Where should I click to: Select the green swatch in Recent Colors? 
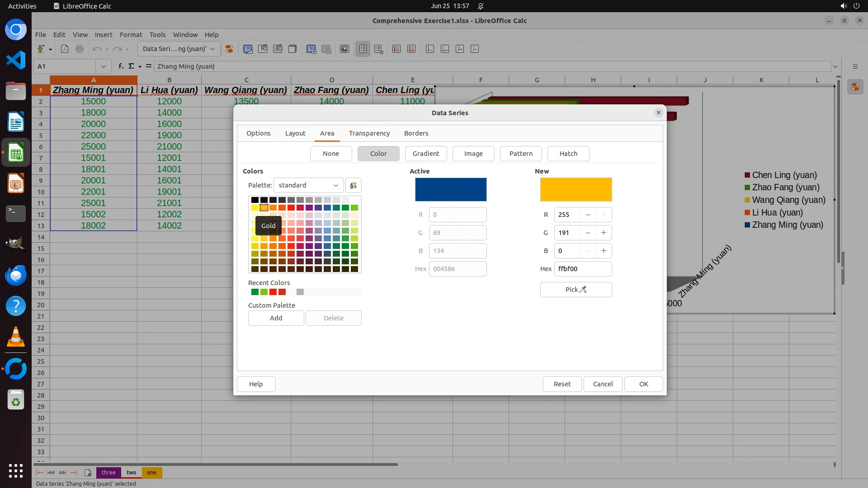point(255,292)
